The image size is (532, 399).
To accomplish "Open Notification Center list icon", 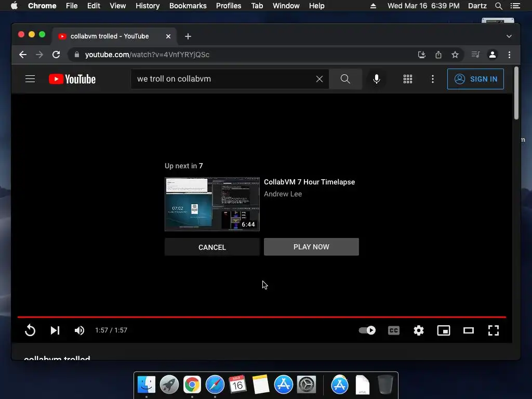I will point(515,6).
